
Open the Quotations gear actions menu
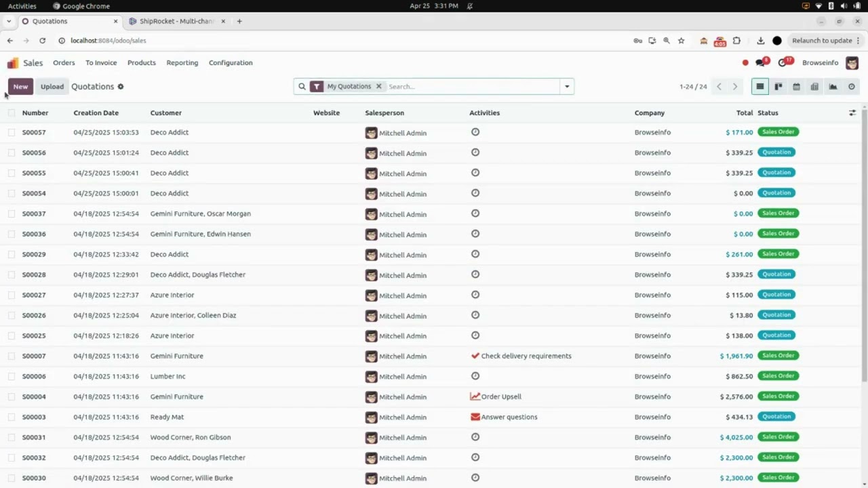[121, 87]
